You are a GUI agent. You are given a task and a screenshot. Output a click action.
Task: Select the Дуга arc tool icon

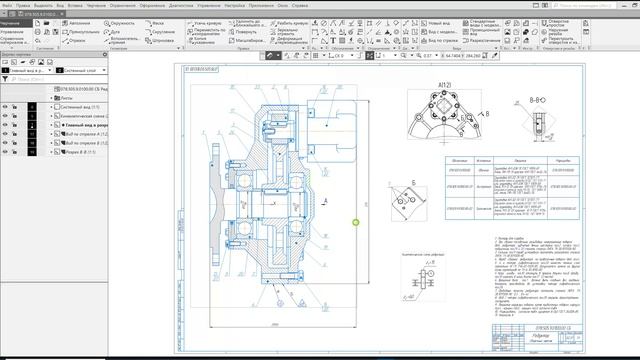click(107, 32)
